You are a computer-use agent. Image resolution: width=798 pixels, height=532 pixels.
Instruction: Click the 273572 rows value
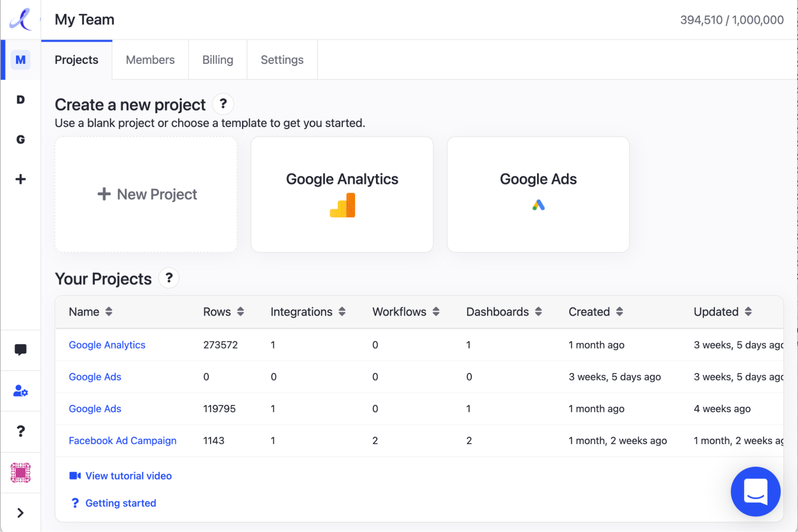coord(220,345)
